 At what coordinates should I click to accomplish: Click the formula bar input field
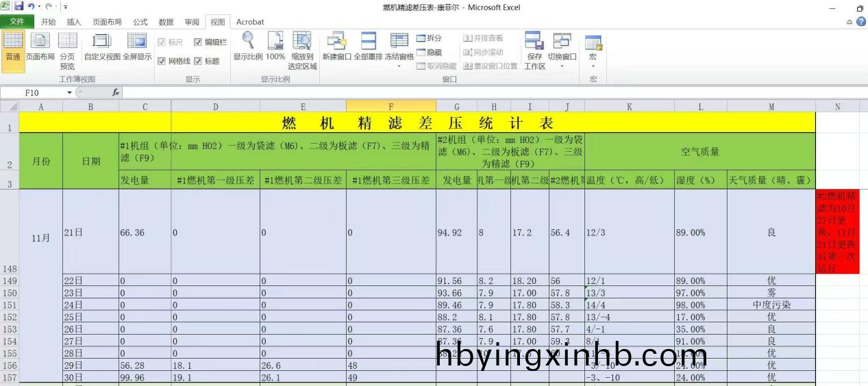[x=493, y=92]
